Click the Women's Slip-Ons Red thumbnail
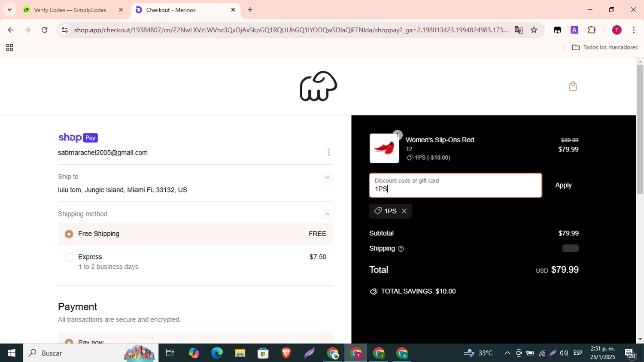Viewport: 644px width, 362px height. (x=384, y=148)
